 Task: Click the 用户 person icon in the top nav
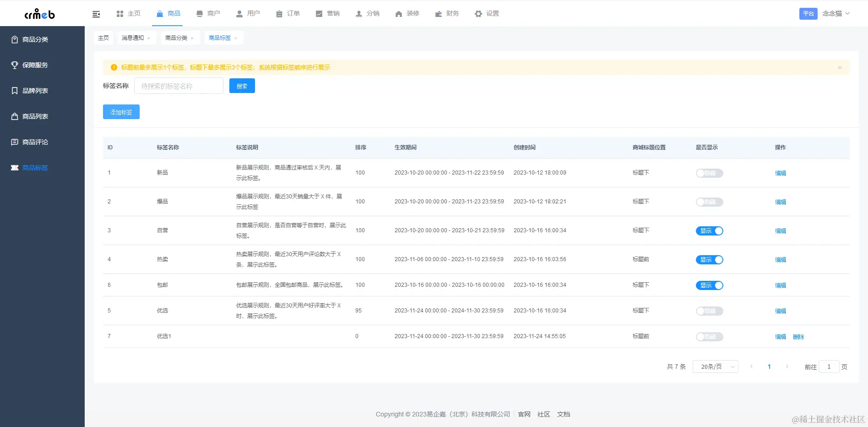click(239, 14)
